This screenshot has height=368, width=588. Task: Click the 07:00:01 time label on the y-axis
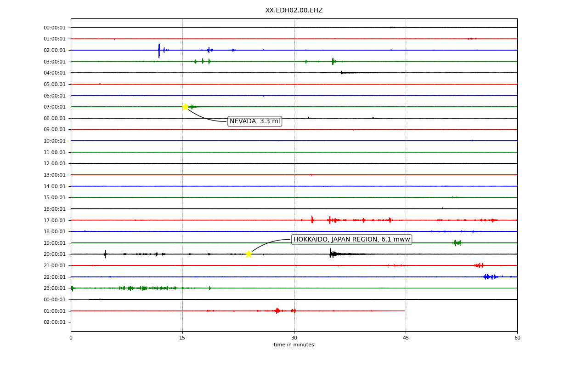[x=55, y=107]
